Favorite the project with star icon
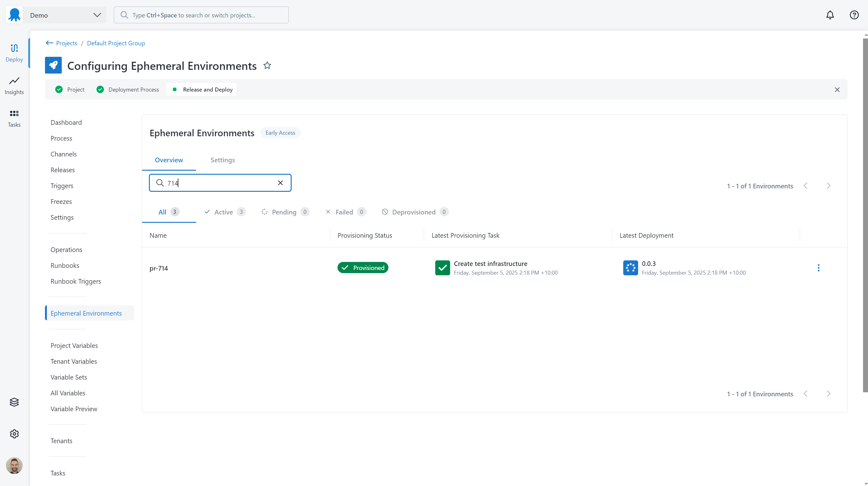Screen dimensions: 868x486 (x=267, y=65)
